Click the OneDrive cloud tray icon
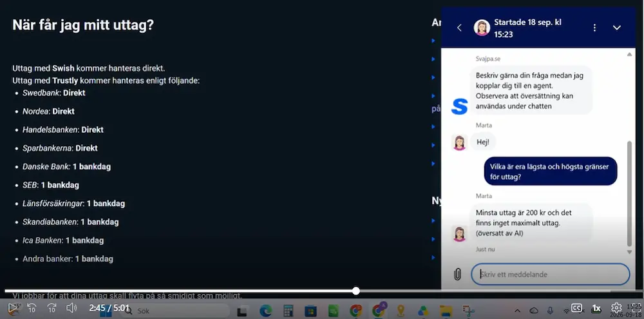 click(534, 311)
